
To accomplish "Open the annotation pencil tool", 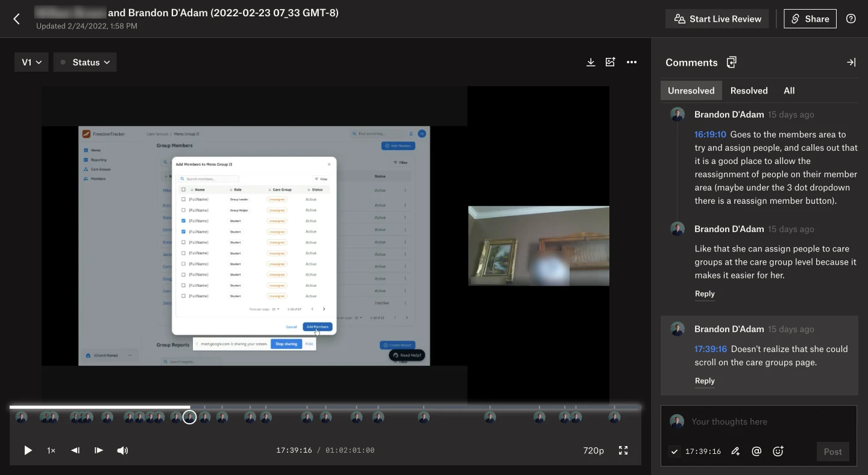I will (x=735, y=451).
